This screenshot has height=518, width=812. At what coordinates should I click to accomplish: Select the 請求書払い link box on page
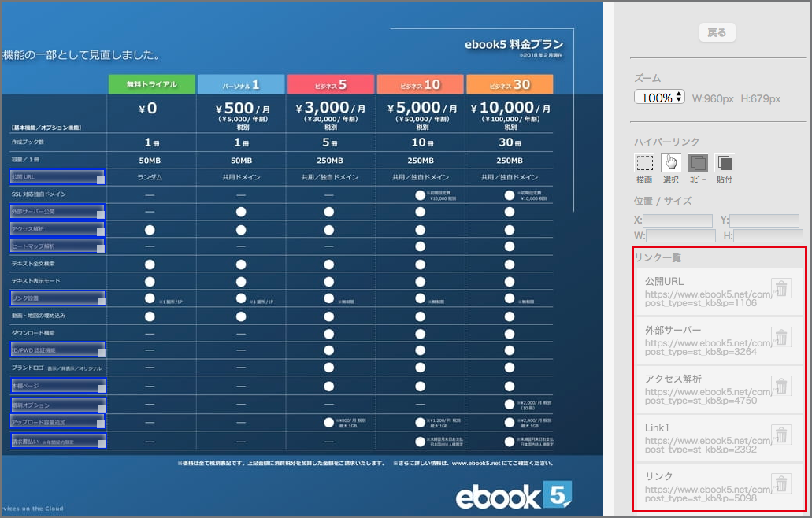(58, 441)
